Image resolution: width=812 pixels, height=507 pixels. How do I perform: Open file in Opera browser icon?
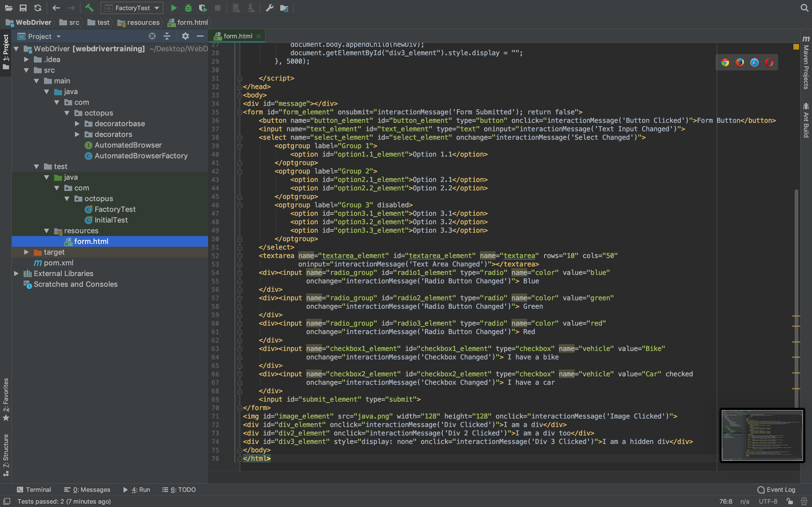[x=769, y=63]
